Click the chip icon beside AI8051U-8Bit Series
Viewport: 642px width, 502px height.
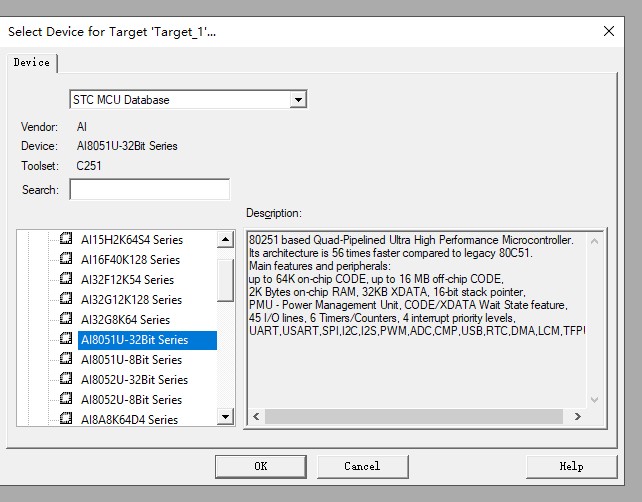(66, 358)
